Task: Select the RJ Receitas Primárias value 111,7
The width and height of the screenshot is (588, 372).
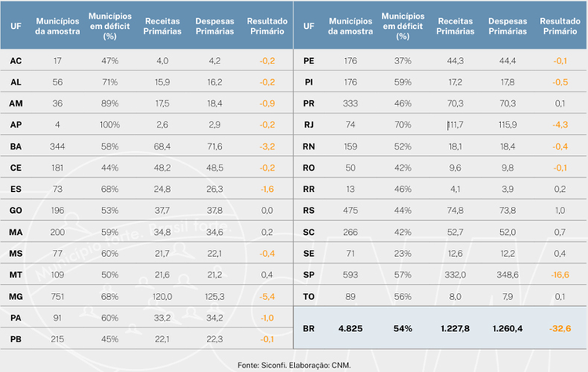Action: coord(456,125)
